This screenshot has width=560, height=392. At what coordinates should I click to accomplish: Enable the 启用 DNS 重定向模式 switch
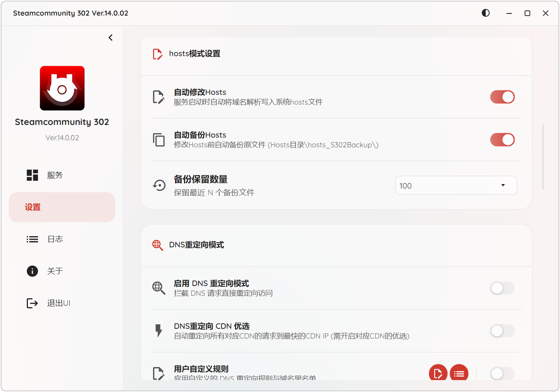(502, 288)
